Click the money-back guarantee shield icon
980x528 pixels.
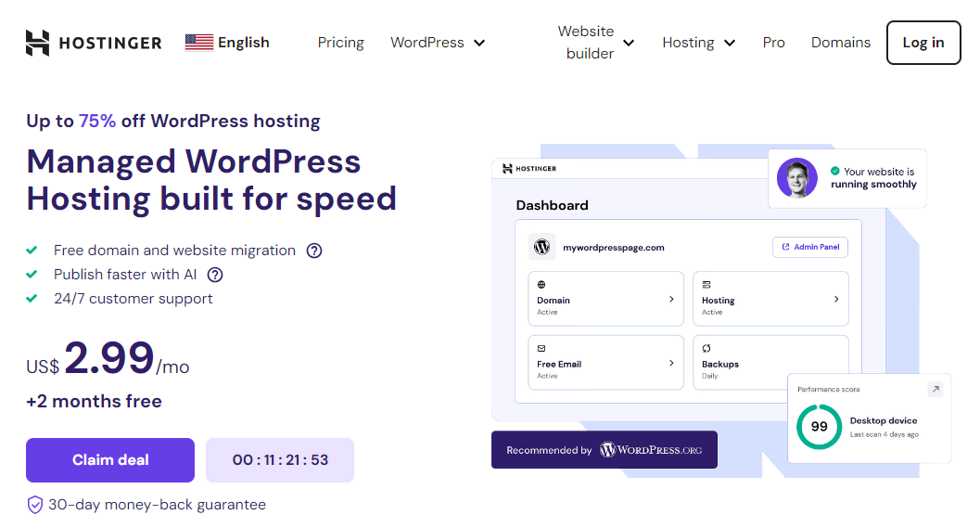[x=35, y=505]
